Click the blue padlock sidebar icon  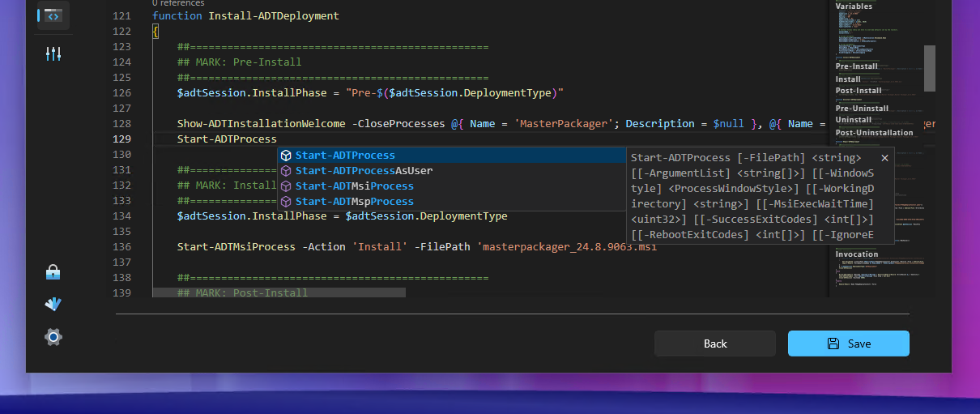click(53, 272)
